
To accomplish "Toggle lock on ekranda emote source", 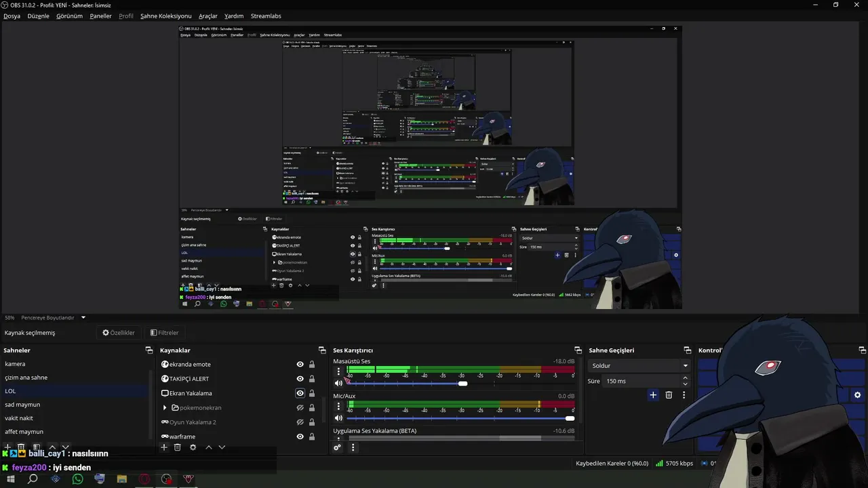I will [312, 364].
